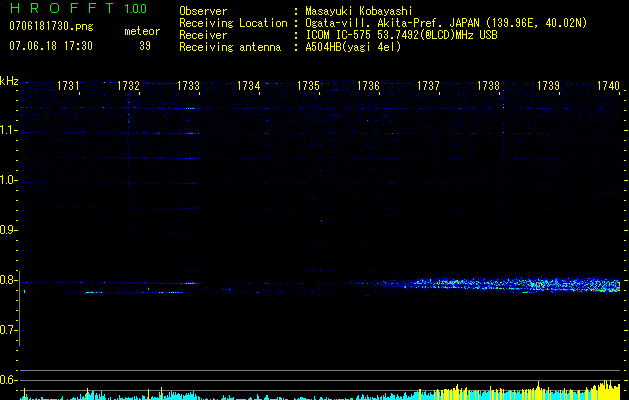Viewport: 629px width, 400px height.
Task: Click the HROFFT title text
Action: coord(63,8)
